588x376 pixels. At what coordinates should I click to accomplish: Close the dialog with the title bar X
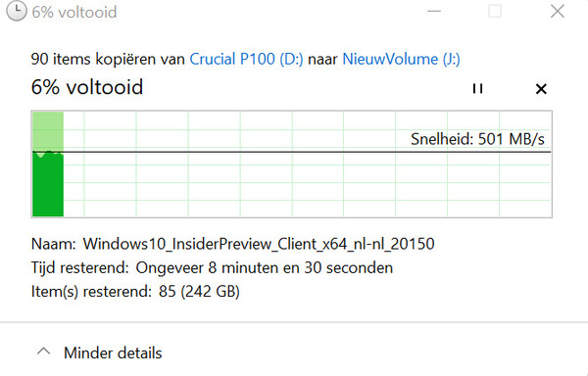(558, 11)
